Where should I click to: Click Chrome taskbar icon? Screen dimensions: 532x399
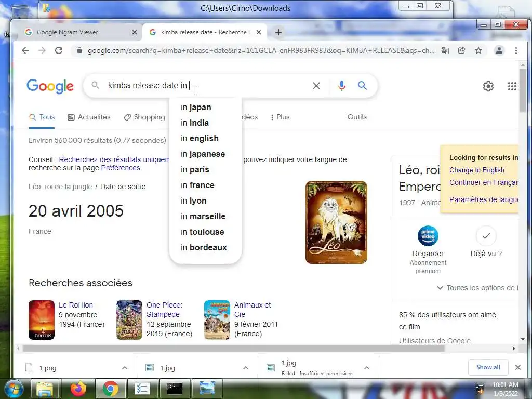point(110,389)
